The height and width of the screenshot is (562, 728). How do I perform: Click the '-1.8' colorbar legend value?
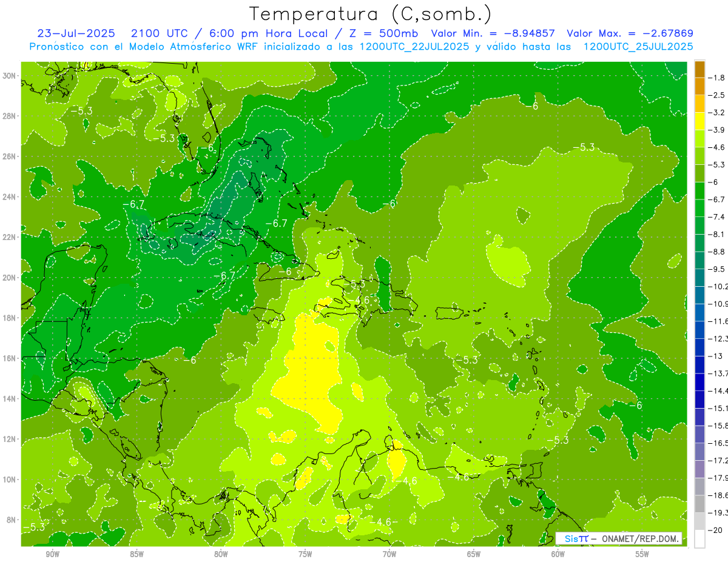[x=716, y=78]
